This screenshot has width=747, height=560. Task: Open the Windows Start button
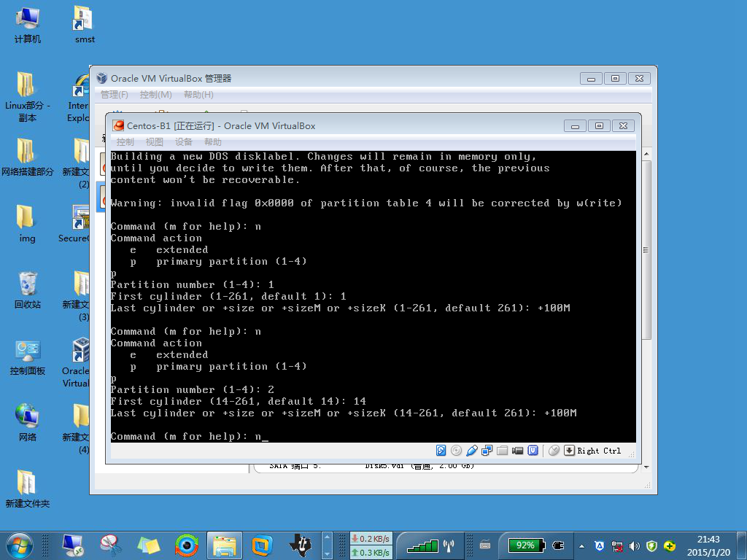click(20, 545)
